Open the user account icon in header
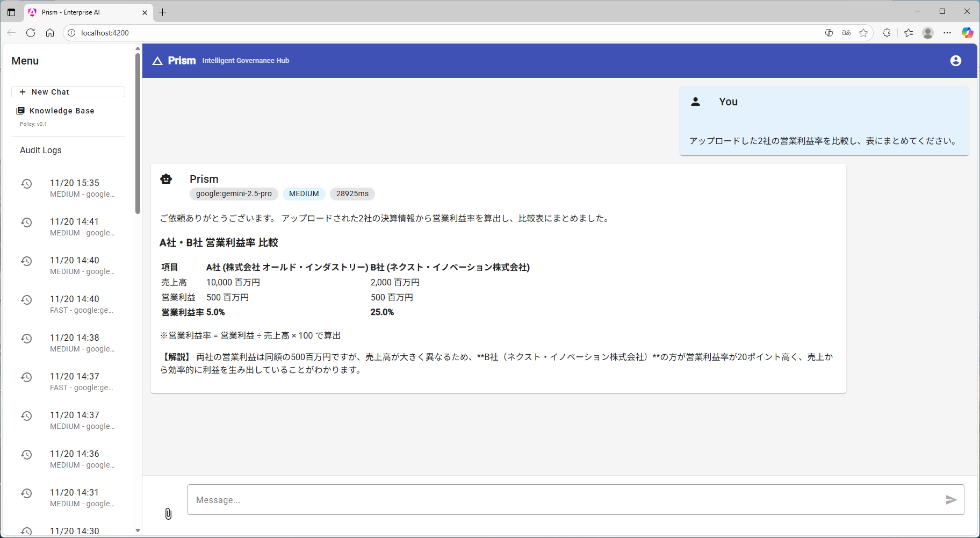The image size is (980, 538). tap(956, 61)
